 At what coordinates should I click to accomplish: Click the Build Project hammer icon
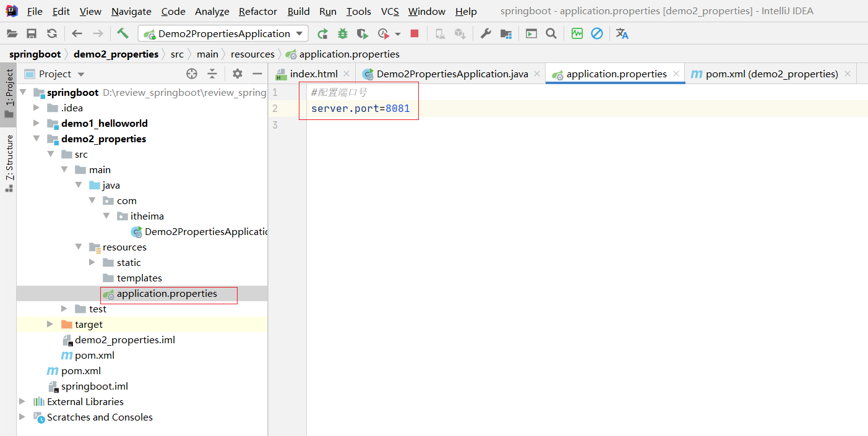pyautogui.click(x=123, y=33)
